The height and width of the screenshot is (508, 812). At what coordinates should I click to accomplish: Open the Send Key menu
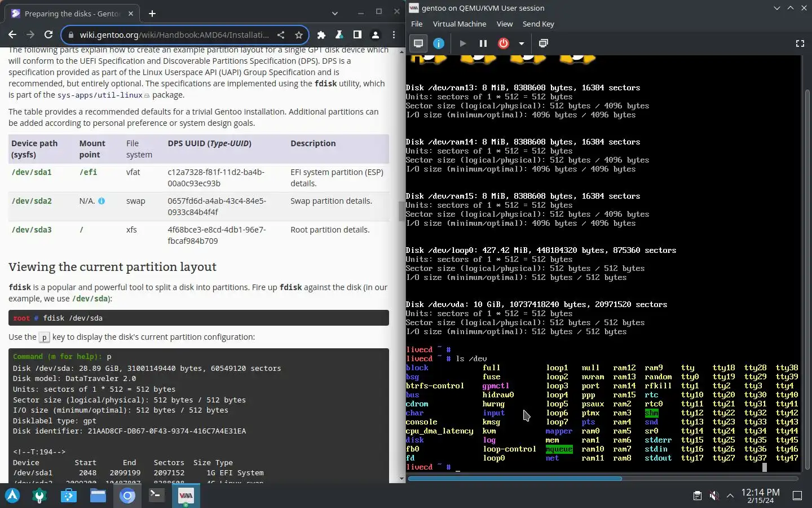click(x=539, y=24)
